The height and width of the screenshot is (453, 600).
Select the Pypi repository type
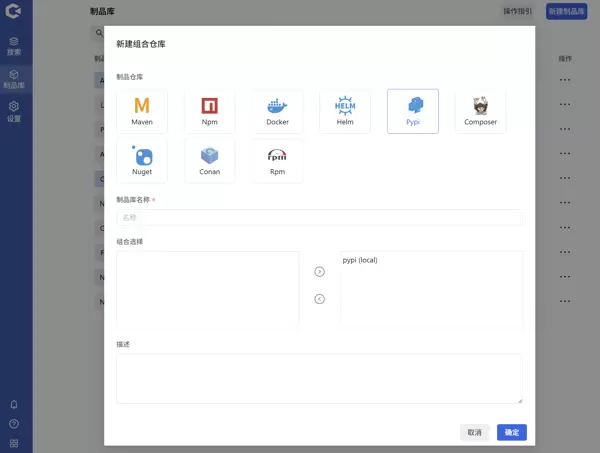412,111
